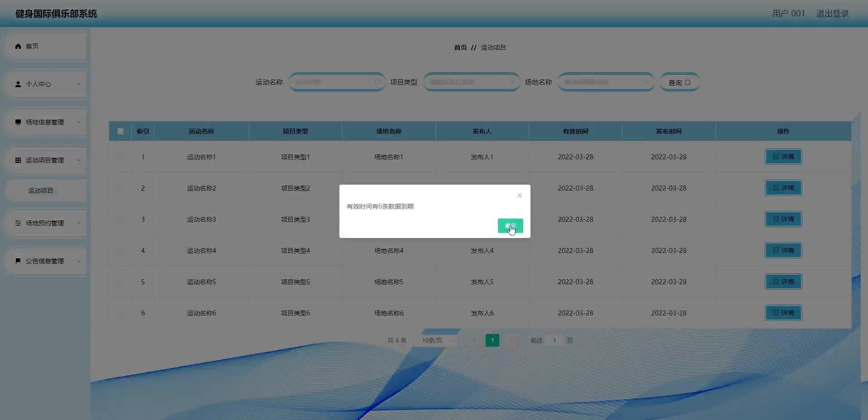
Task: Click the 查询 search button
Action: tap(680, 82)
